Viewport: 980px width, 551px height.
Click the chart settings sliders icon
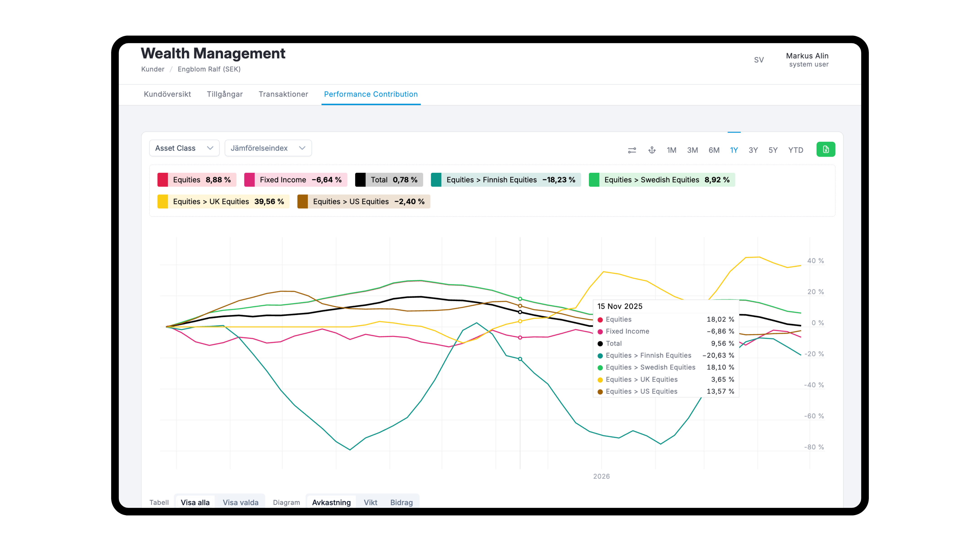point(632,150)
